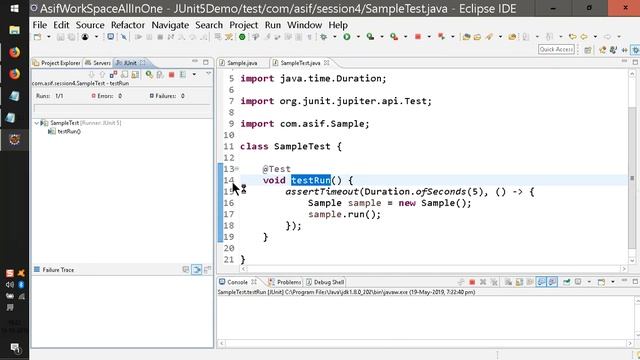The width and height of the screenshot is (640, 360).
Task: Open Firefox from the Windows taskbar
Action: point(15,52)
